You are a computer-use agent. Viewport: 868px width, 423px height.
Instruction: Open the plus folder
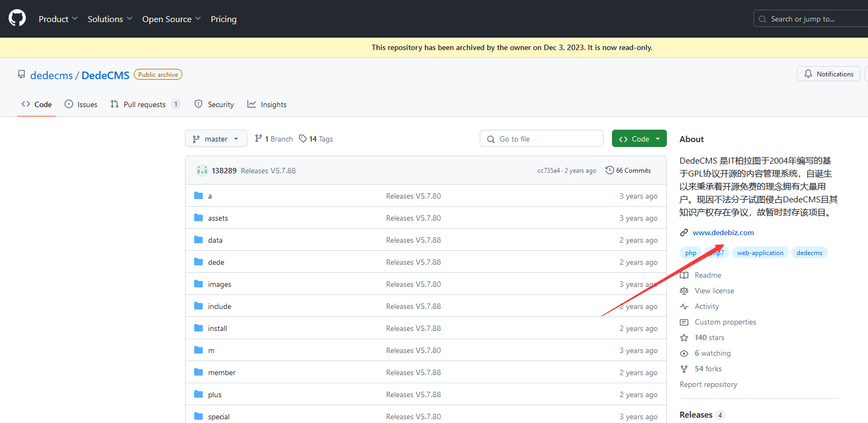click(x=215, y=395)
